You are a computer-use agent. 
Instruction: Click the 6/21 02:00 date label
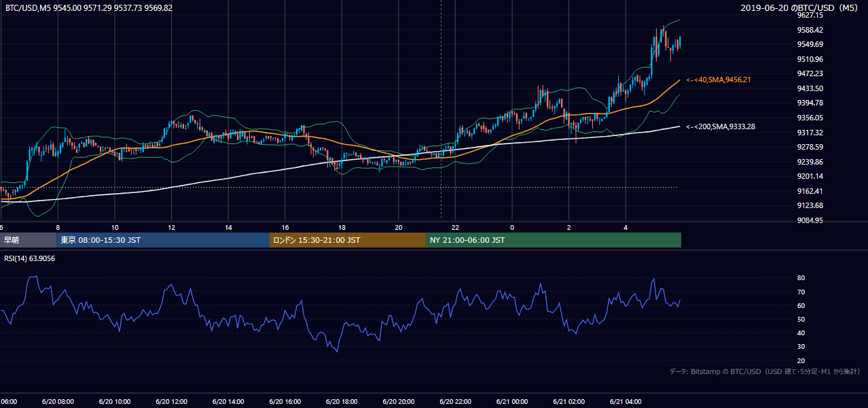click(x=568, y=402)
